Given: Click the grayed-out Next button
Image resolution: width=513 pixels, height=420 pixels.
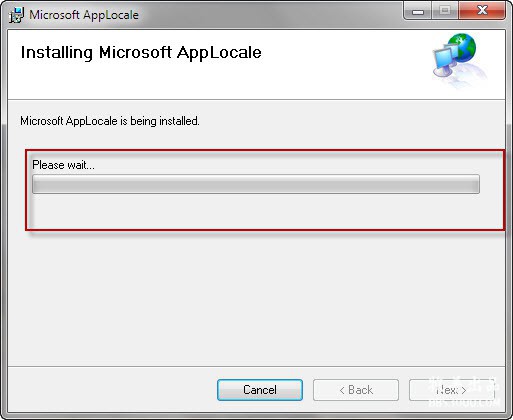Looking at the screenshot, I should tap(452, 390).
